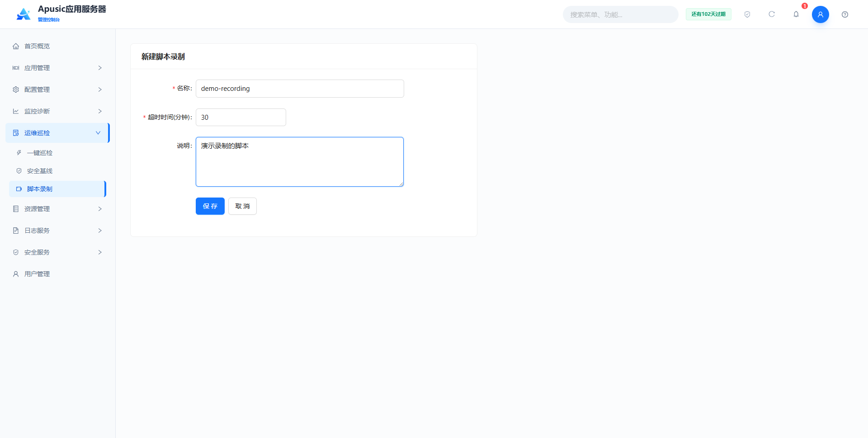The width and height of the screenshot is (868, 438).
Task: Click the 还有102天过期 license badge
Action: 708,14
